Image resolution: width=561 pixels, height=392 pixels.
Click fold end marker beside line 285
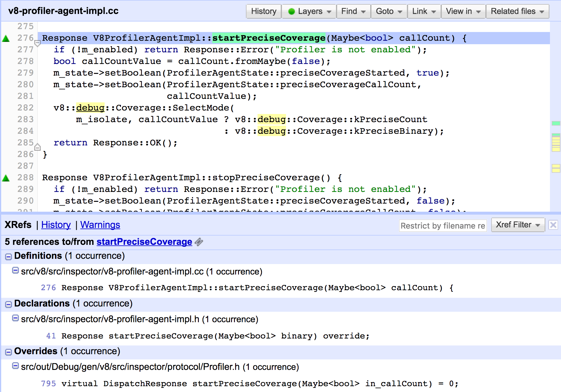tap(37, 147)
